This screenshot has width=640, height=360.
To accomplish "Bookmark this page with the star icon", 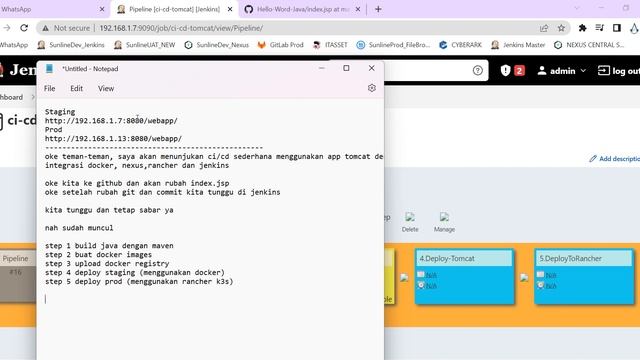I will (561, 28).
